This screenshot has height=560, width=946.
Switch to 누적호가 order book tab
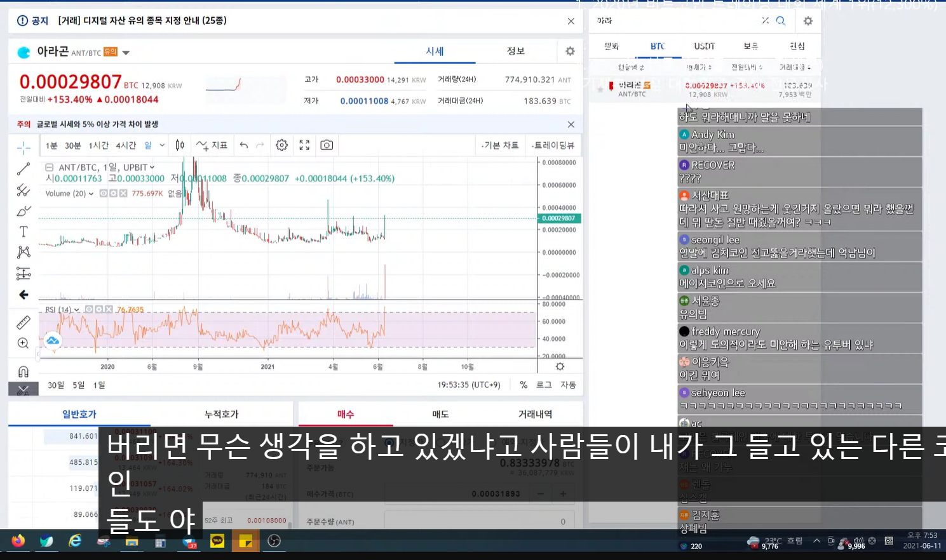click(222, 415)
